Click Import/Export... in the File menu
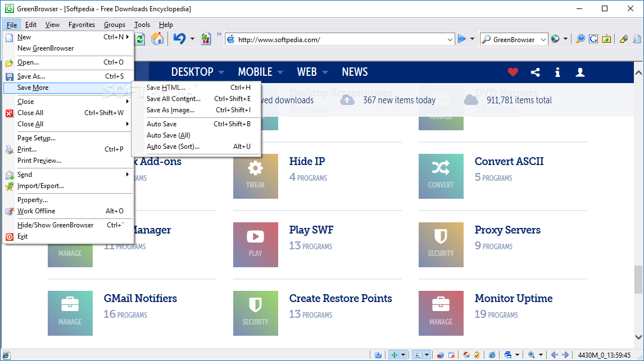644x361 pixels. pyautogui.click(x=68, y=186)
